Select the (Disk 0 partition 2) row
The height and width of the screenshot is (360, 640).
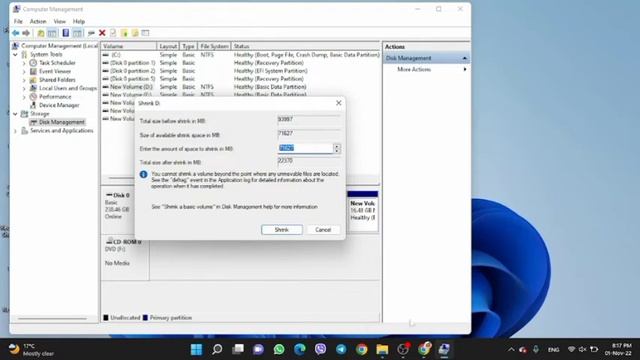pos(241,71)
